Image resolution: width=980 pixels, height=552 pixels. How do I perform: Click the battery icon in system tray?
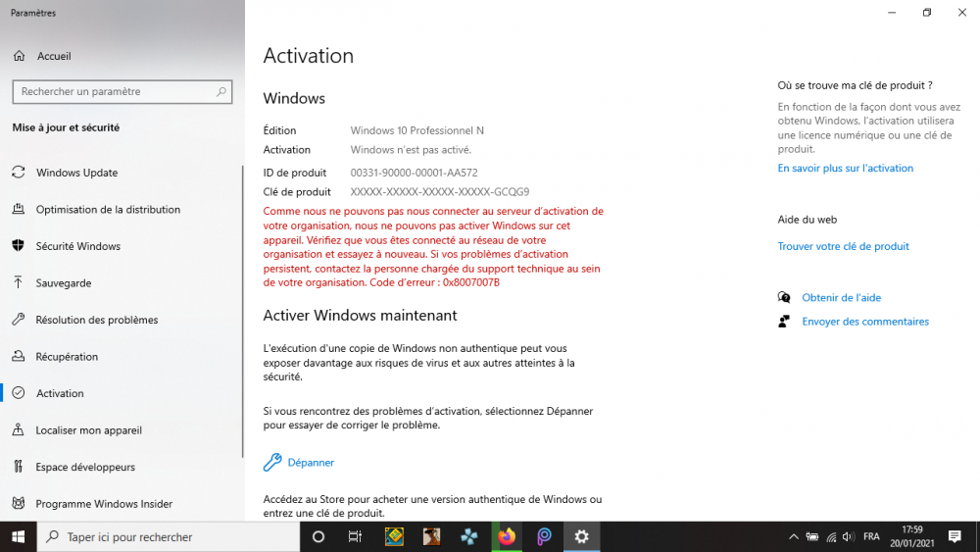[811, 537]
